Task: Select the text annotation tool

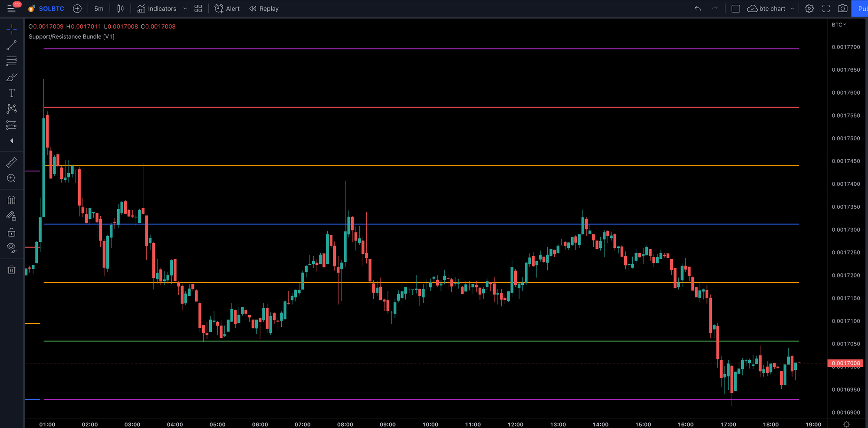Action: [12, 92]
